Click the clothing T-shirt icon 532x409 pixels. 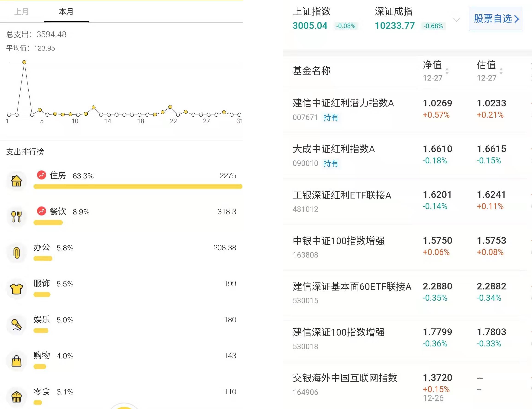(x=17, y=289)
